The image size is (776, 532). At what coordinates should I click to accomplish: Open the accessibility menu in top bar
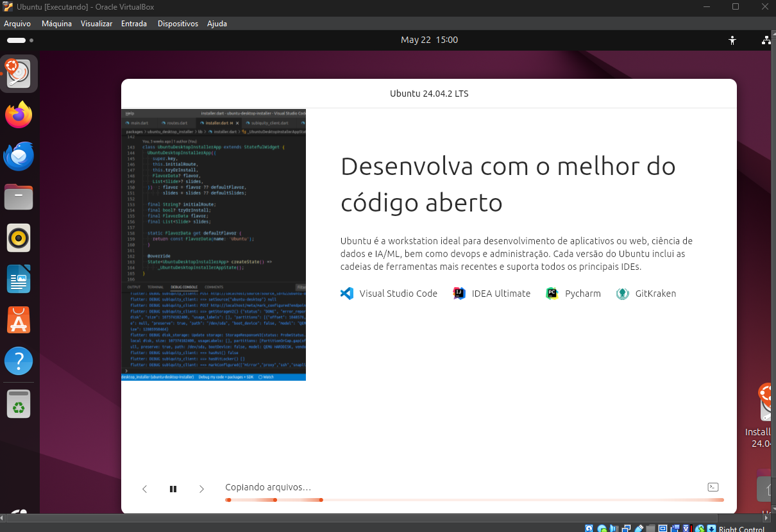[x=732, y=40]
